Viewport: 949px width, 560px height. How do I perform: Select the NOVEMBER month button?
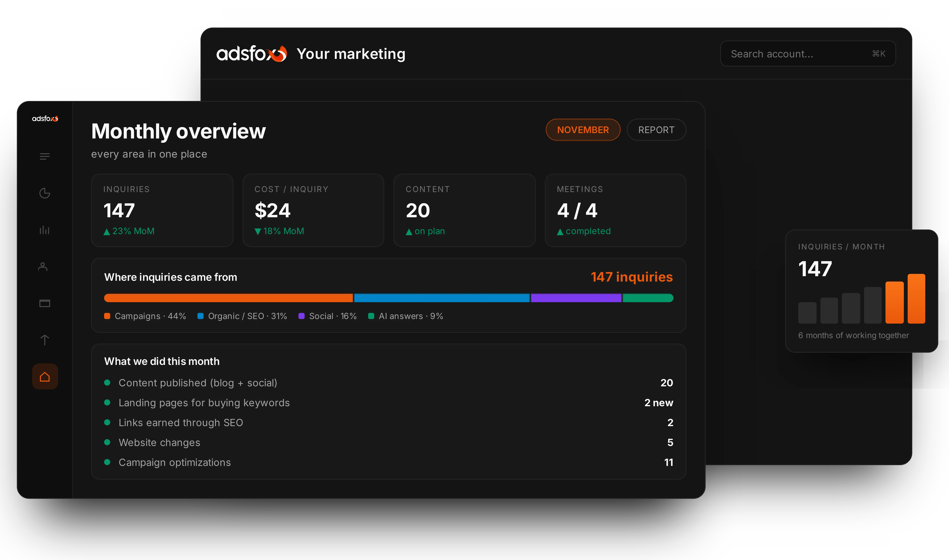pos(583,130)
